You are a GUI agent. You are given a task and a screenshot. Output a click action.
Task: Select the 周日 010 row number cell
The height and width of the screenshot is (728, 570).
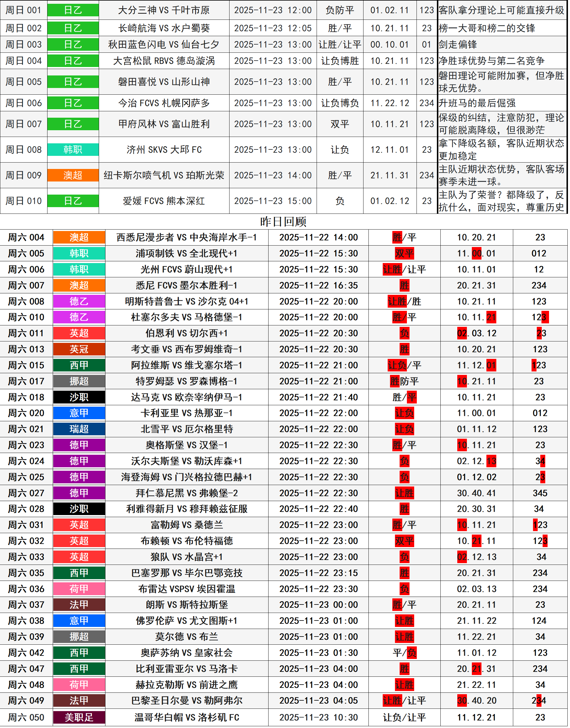24,201
